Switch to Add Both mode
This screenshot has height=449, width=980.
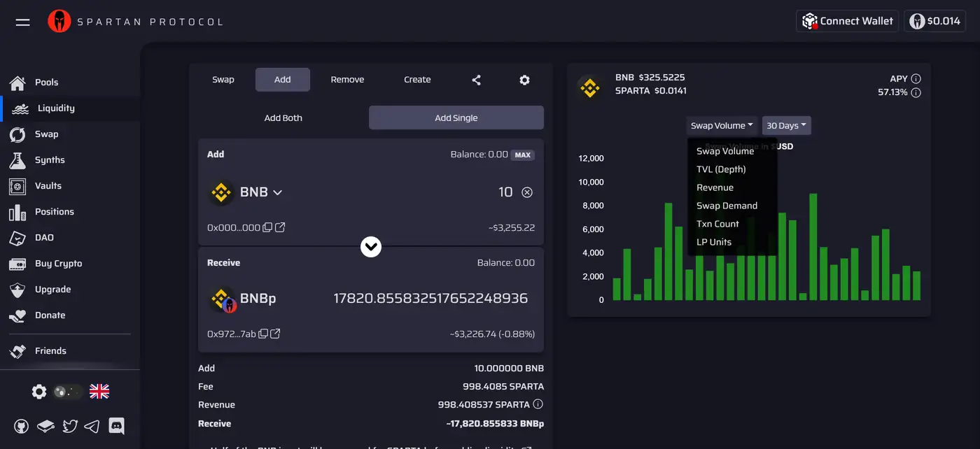[283, 118]
